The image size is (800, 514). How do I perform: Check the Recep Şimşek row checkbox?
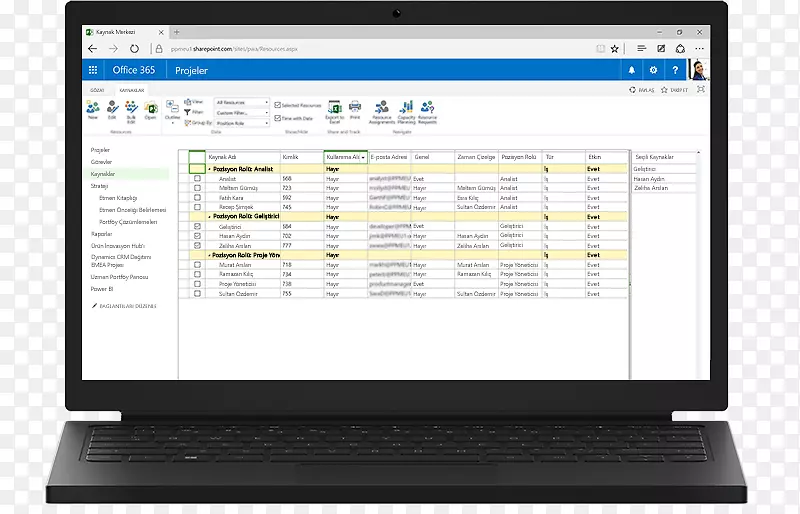(197, 207)
